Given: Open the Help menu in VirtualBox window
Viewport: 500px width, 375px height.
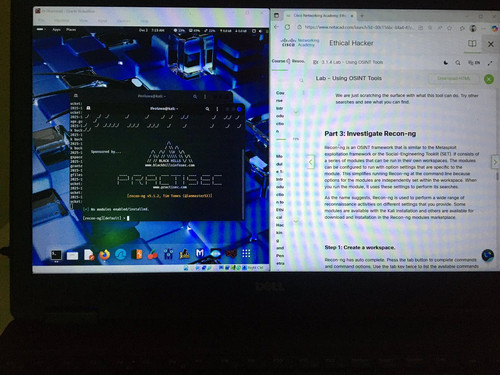Looking at the screenshot, I should click(x=144, y=21).
